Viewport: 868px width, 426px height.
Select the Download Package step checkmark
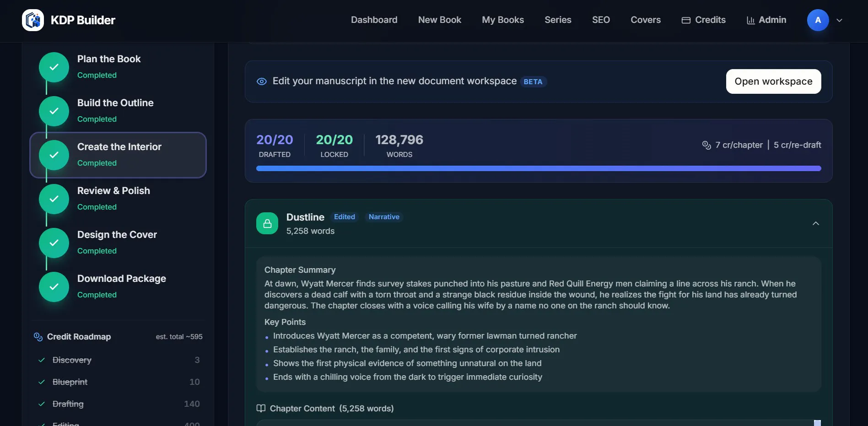(54, 287)
